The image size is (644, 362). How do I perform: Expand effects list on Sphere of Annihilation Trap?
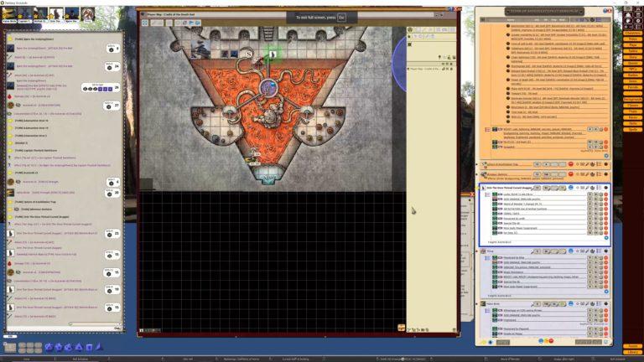tap(599, 164)
